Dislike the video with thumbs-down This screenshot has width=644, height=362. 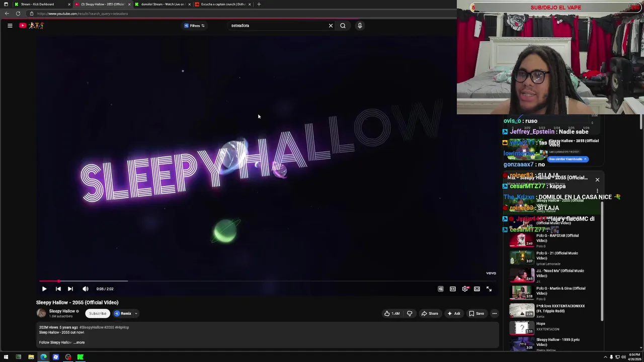coord(410,314)
